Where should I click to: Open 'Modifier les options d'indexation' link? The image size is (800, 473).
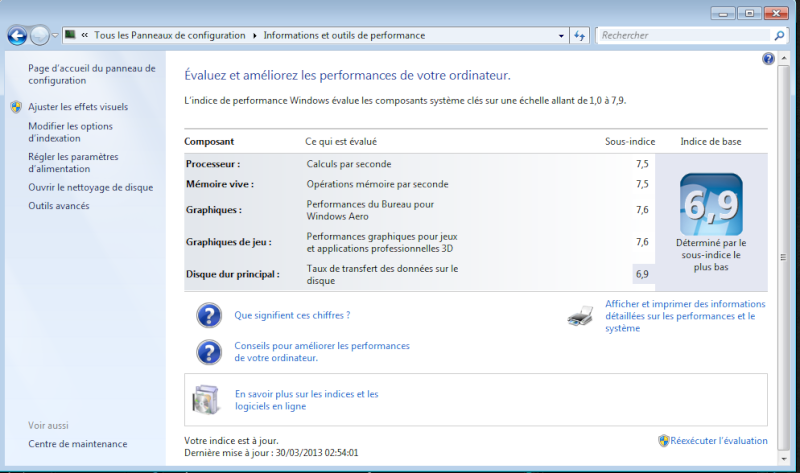point(70,132)
